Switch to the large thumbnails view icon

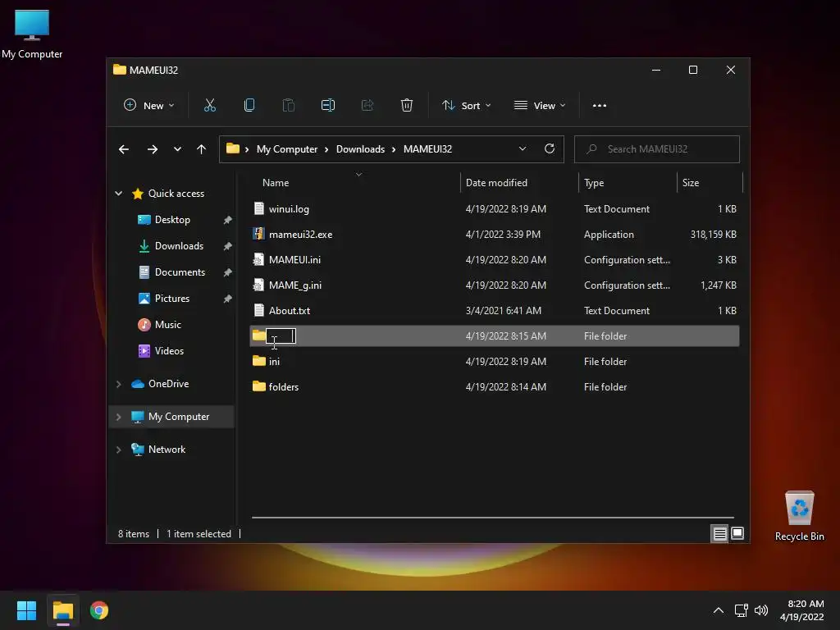point(737,533)
